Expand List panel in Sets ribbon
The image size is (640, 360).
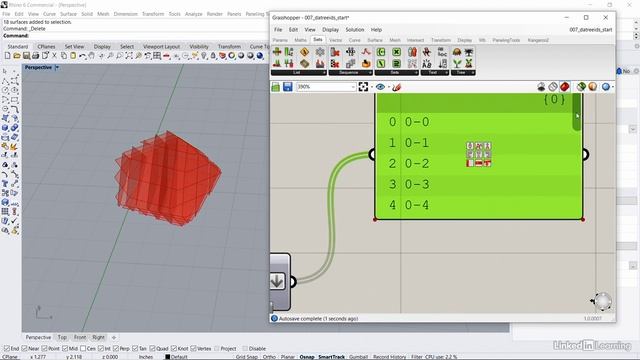tap(324, 73)
